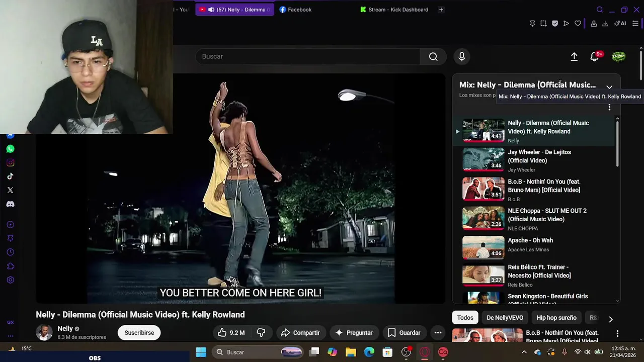
Task: Open the browser downloads icon
Action: (605, 23)
